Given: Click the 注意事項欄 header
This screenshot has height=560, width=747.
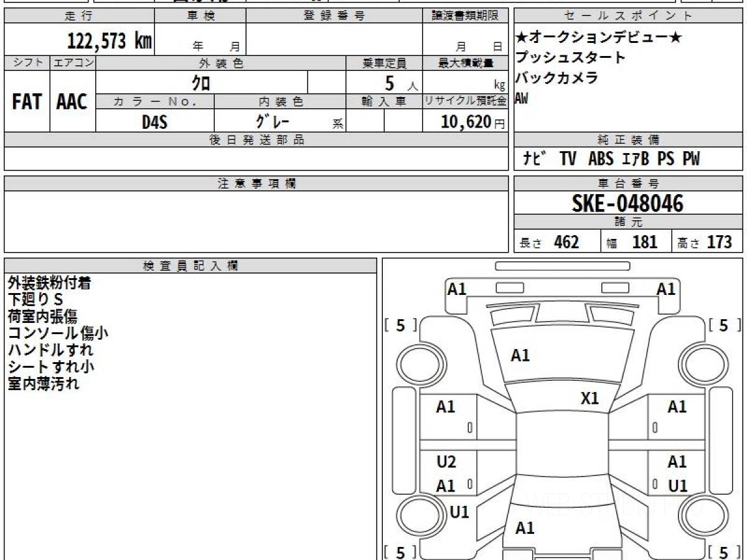Looking at the screenshot, I should tap(256, 184).
